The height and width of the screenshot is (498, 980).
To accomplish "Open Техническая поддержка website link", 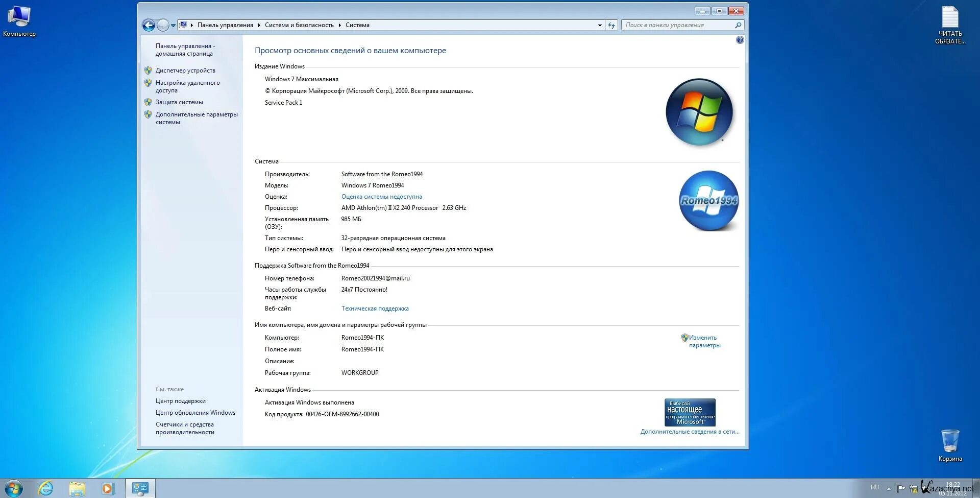I will coord(375,309).
